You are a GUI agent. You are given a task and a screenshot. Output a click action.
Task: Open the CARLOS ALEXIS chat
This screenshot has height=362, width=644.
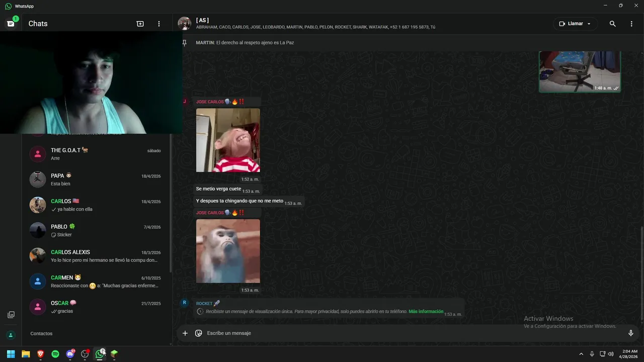(96, 256)
